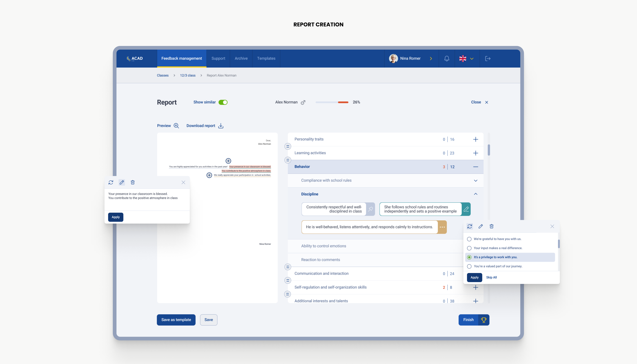Collapse the Discipline subsection chevron
This screenshot has height=364, width=637.
point(476,194)
